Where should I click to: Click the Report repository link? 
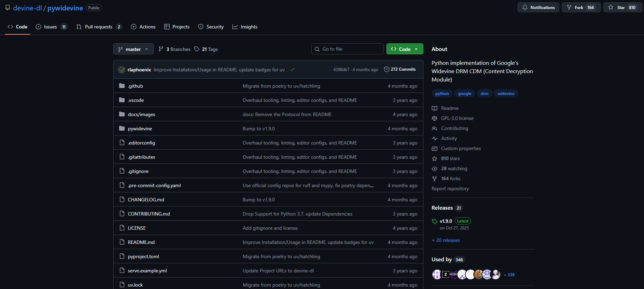450,189
